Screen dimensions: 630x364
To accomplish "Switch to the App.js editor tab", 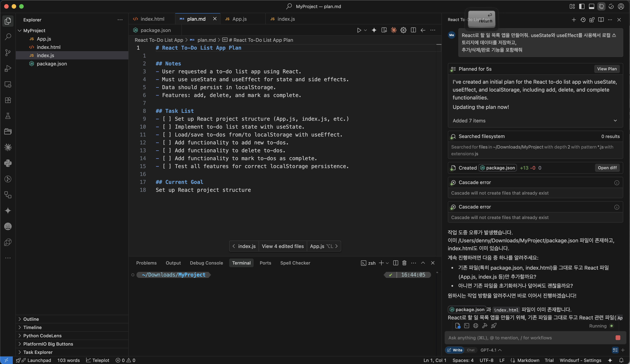I will (239, 19).
